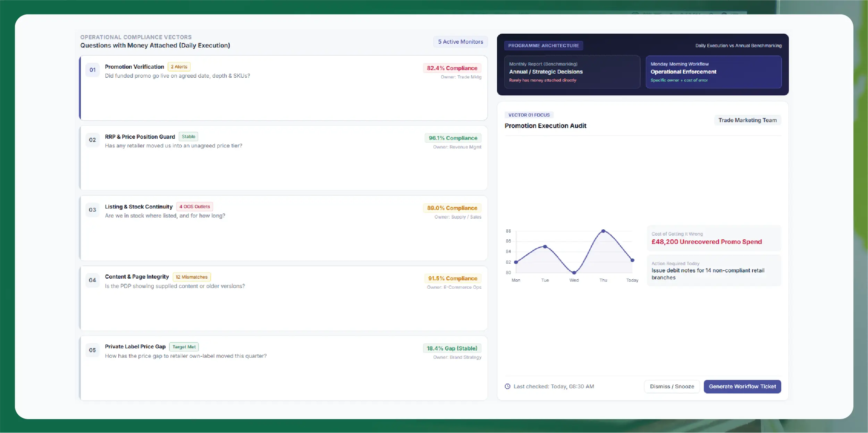Screen dimensions: 868x433
Task: Click Promotion Execution Audit heading
Action: pyautogui.click(x=545, y=126)
